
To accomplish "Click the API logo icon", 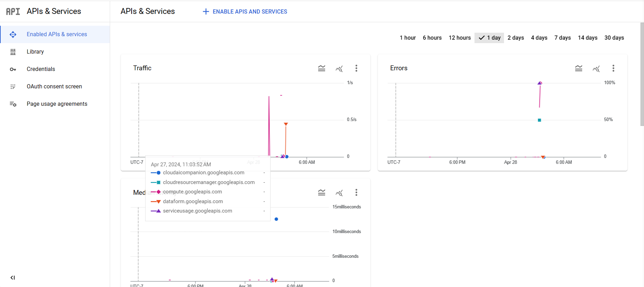I will click(13, 11).
